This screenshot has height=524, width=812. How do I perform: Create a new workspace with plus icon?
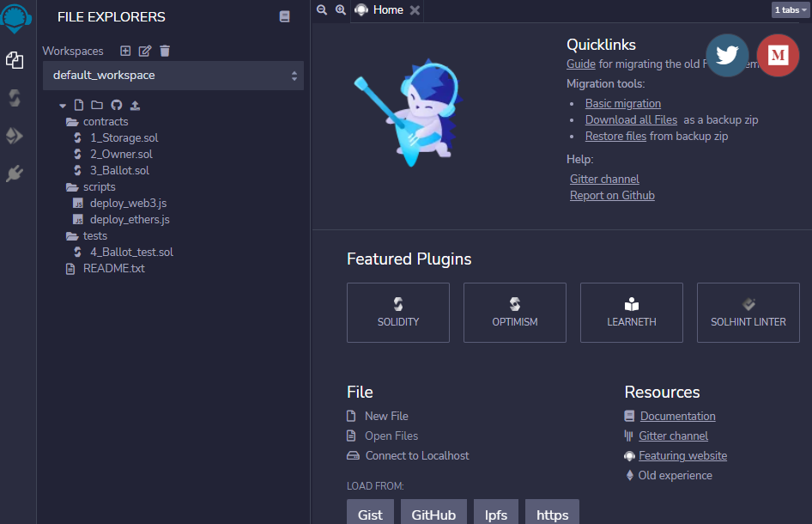125,51
